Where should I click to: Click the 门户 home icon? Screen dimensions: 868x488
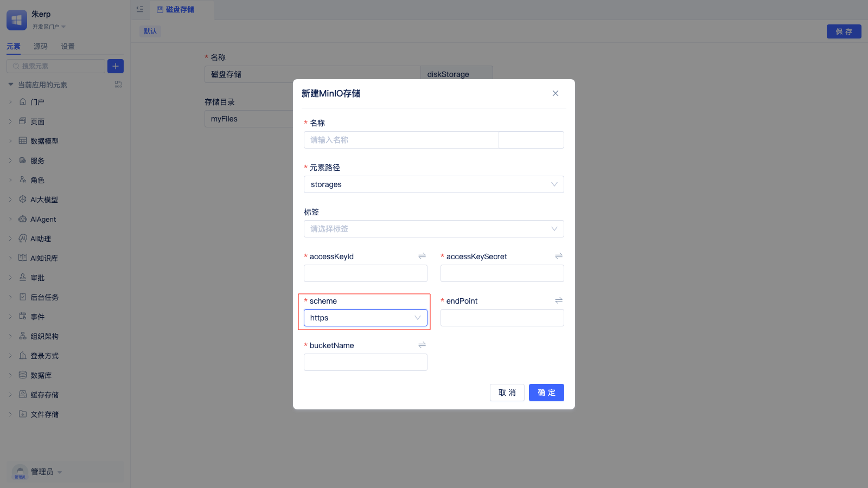(23, 101)
